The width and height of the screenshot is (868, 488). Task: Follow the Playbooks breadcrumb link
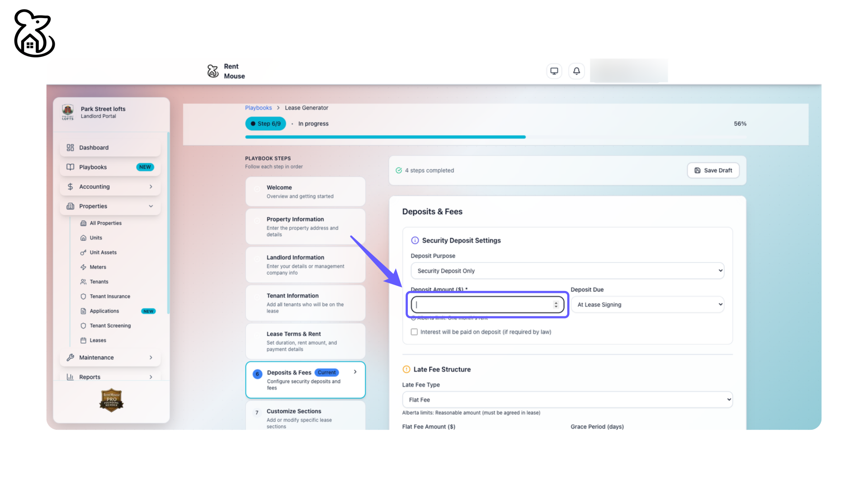(258, 108)
